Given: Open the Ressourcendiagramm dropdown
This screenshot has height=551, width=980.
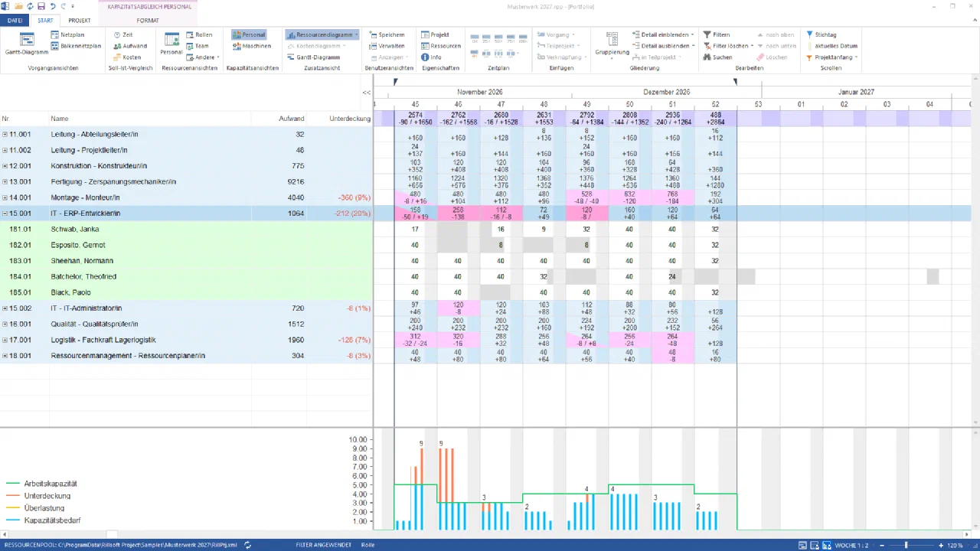Looking at the screenshot, I should (356, 34).
